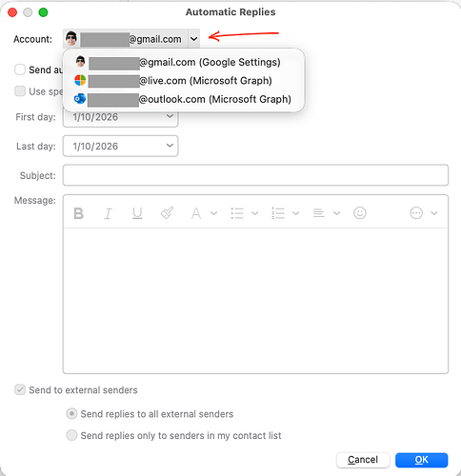This screenshot has width=461, height=476.
Task: Click the numbered list icon
Action: 278,213
